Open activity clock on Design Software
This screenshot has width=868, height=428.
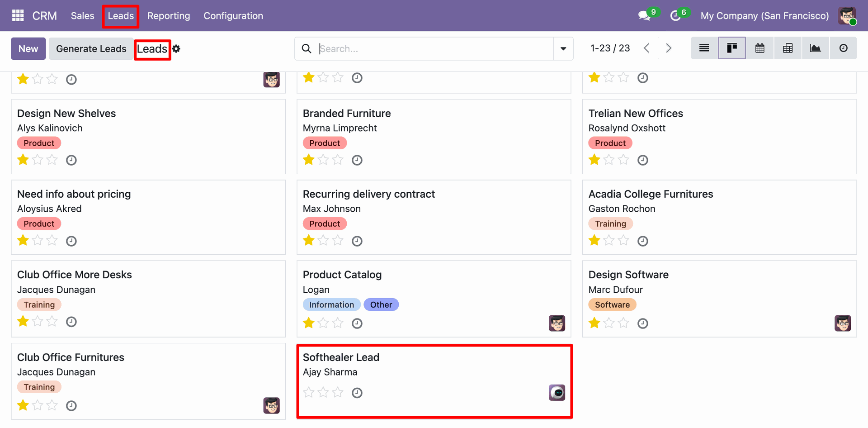[643, 323]
